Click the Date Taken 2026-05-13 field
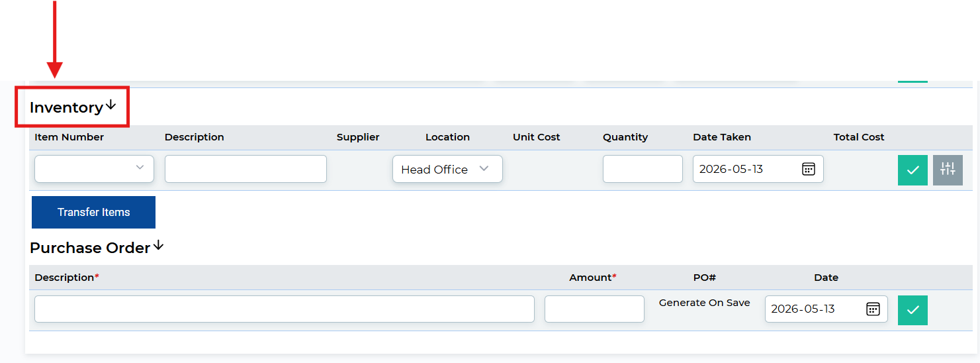Screen dimensions: 980x363 tap(758, 169)
